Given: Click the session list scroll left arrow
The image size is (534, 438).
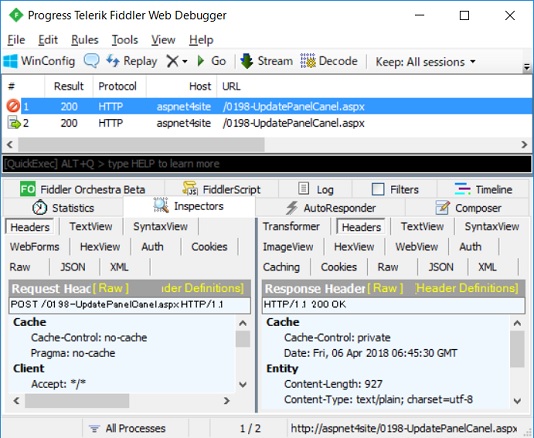Looking at the screenshot, I should 10,144.
